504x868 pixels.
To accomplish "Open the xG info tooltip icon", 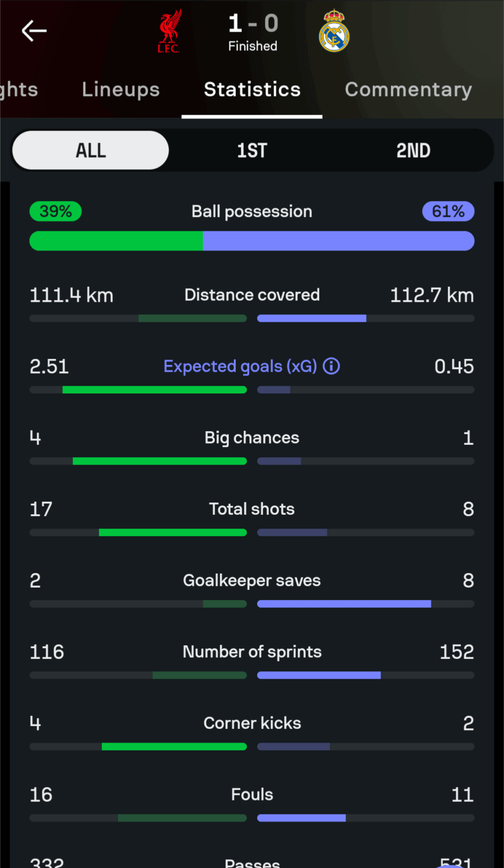I will click(331, 366).
